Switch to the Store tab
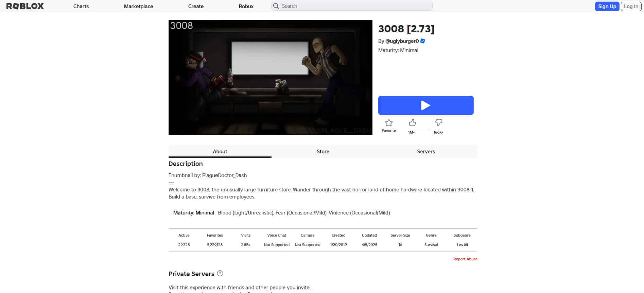Screen dimensions: 644x293 pos(323,152)
